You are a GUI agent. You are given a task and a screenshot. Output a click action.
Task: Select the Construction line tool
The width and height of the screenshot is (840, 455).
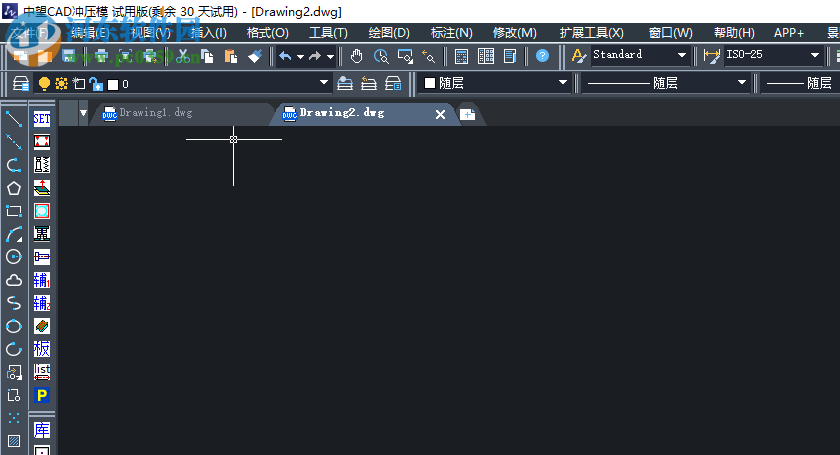(14, 141)
